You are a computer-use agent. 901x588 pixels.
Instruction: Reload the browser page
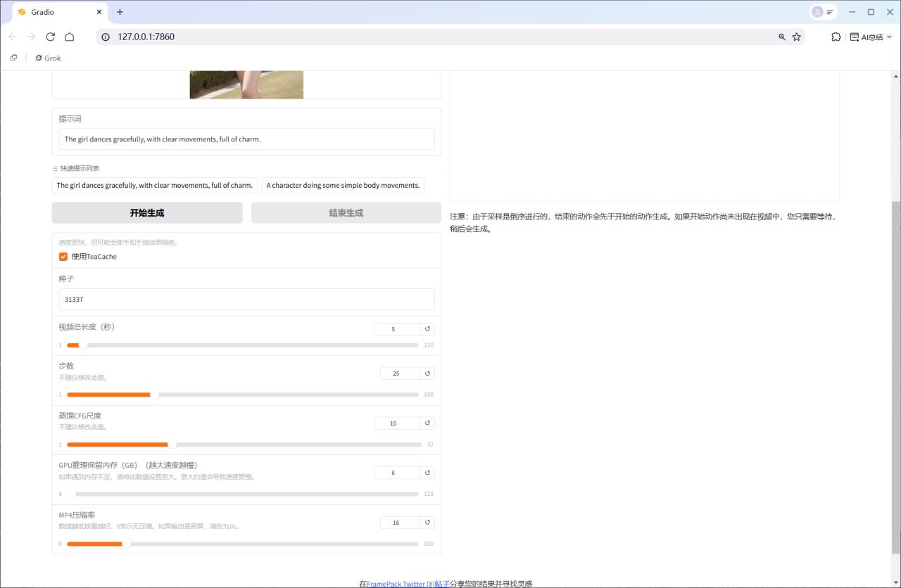(50, 37)
